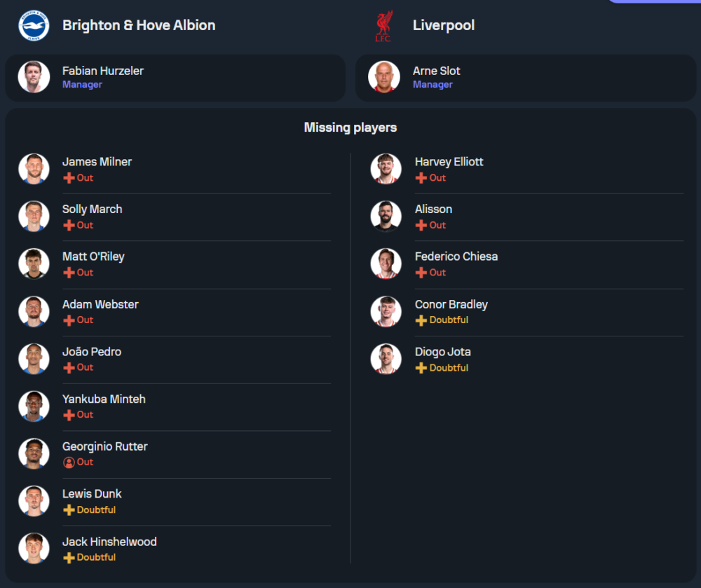Open Jack Hinshelwood's player profile

(109, 542)
